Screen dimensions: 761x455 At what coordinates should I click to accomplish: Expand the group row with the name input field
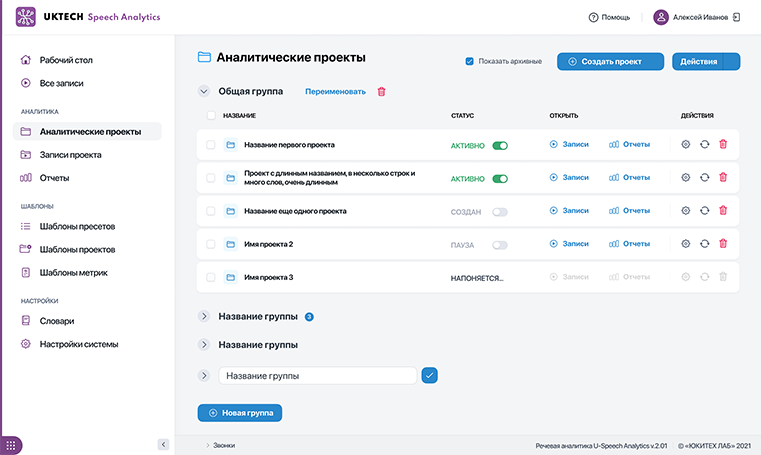[204, 375]
